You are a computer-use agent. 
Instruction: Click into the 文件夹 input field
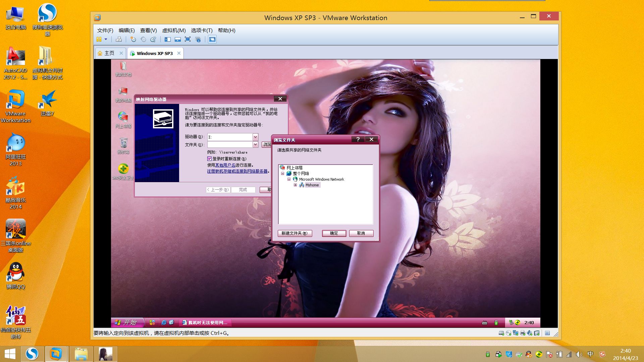click(230, 144)
